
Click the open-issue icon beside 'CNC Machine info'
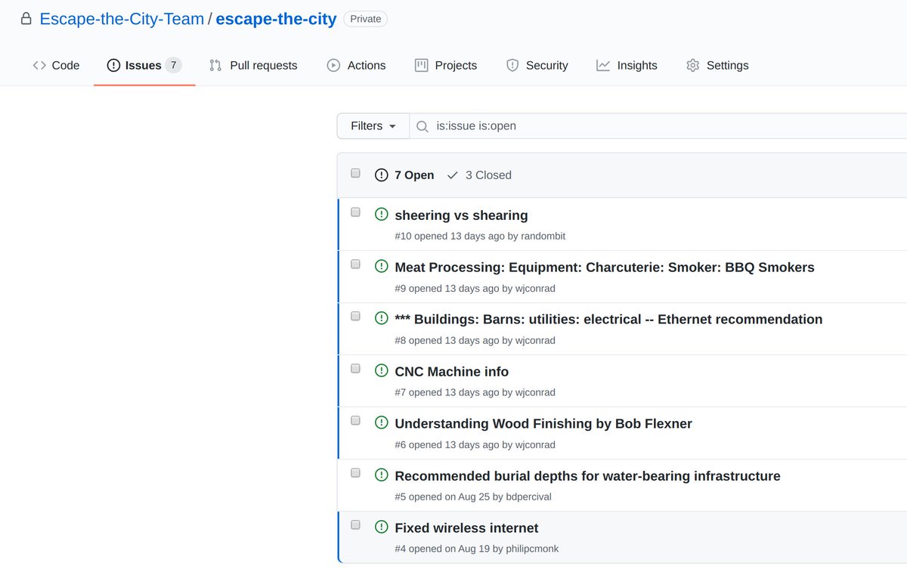pyautogui.click(x=382, y=370)
